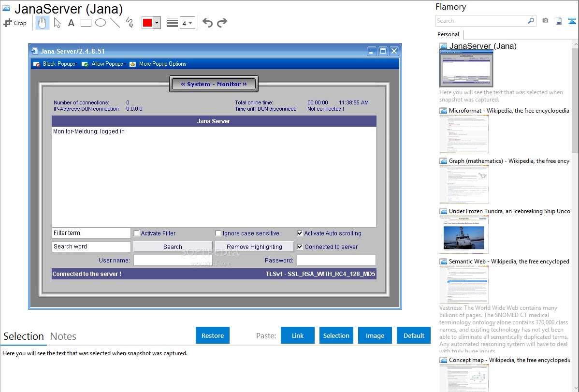This screenshot has width=579, height=392.
Task: Pick the freehand scribble tool
Action: pos(130,23)
